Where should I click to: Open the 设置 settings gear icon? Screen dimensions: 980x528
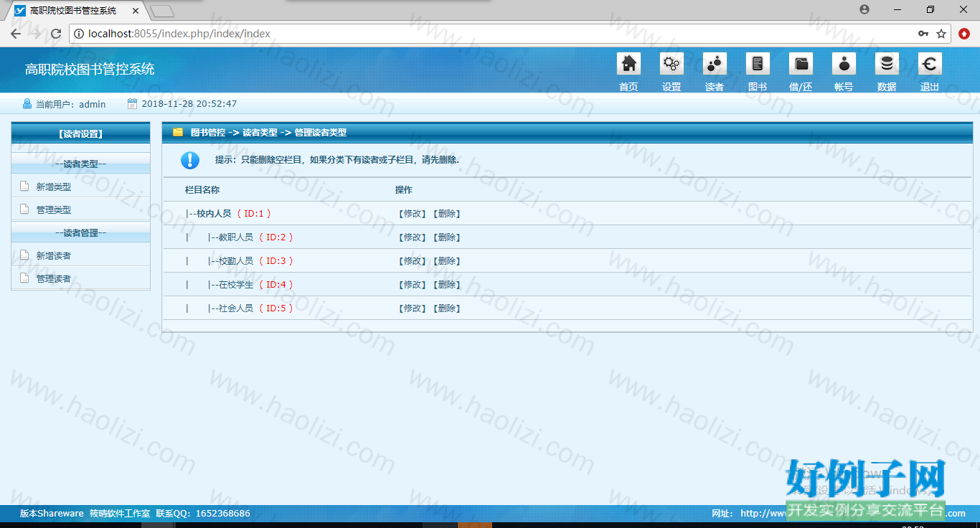(672, 64)
